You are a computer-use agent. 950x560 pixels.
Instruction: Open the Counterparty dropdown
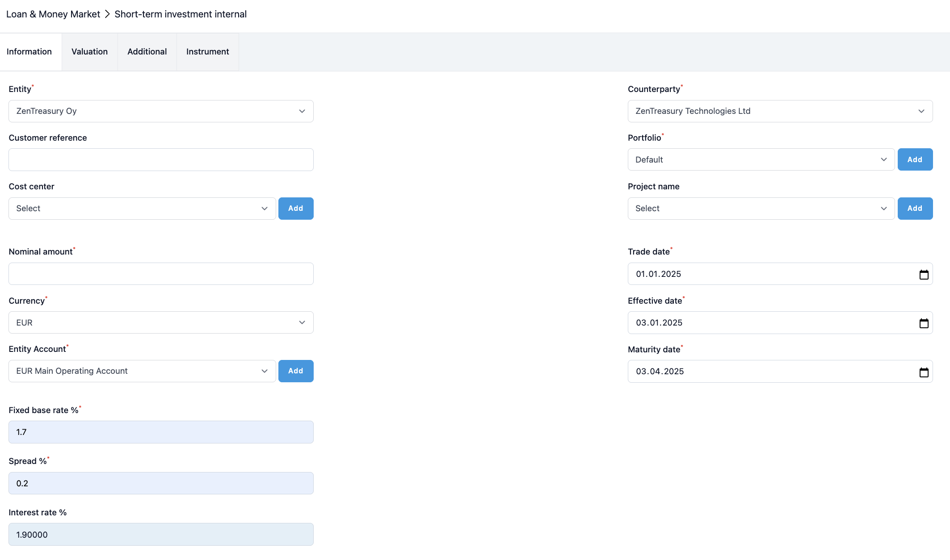pyautogui.click(x=780, y=111)
